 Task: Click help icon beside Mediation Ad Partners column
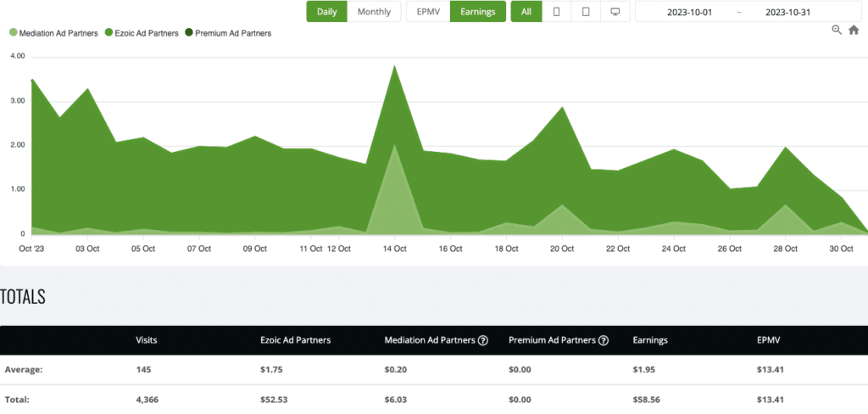[x=483, y=340]
